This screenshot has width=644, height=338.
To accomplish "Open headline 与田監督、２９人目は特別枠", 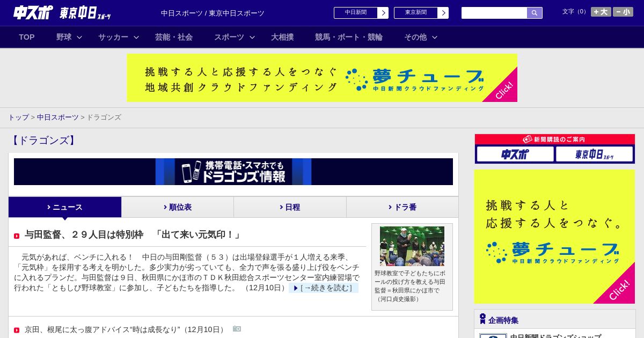I will [x=134, y=235].
